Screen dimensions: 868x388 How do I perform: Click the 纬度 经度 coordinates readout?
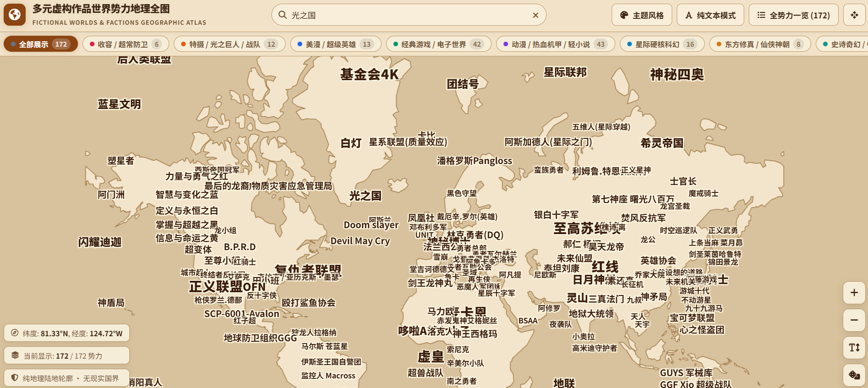click(x=66, y=333)
